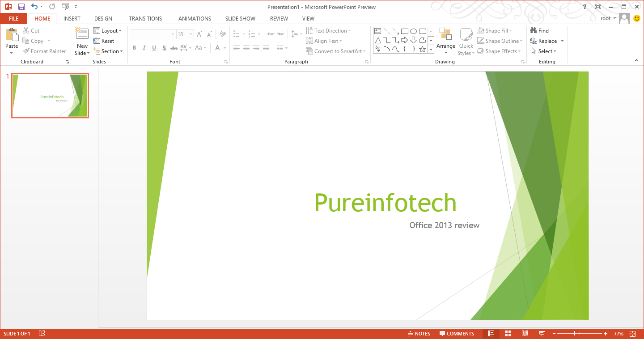
Task: Select slide 1 thumbnail in the pane
Action: 50,95
